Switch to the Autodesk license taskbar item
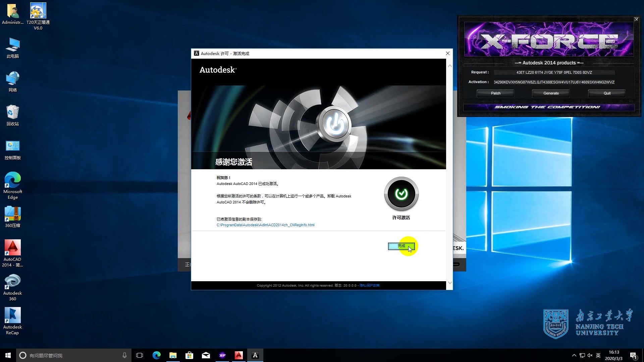The image size is (644, 362). [255, 355]
